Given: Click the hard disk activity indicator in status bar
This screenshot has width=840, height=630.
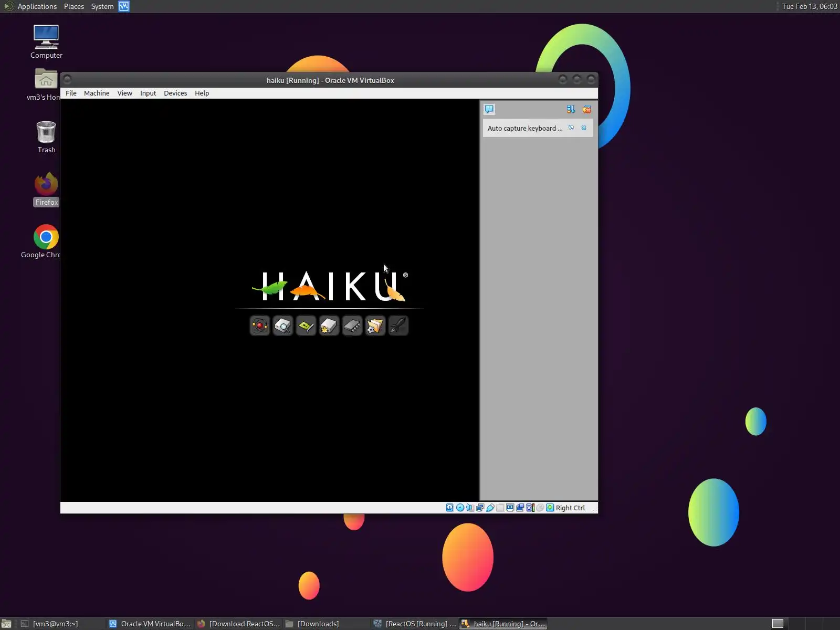Looking at the screenshot, I should pyautogui.click(x=450, y=508).
